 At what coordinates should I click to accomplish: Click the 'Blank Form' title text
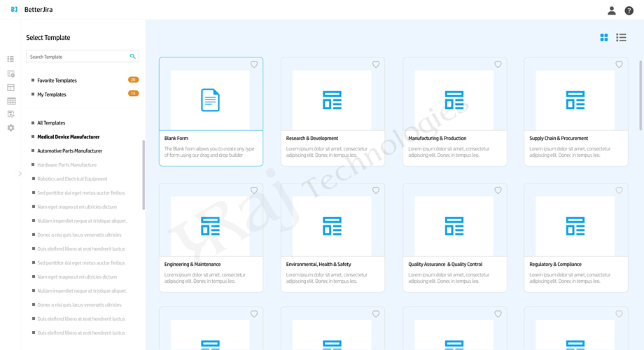176,139
